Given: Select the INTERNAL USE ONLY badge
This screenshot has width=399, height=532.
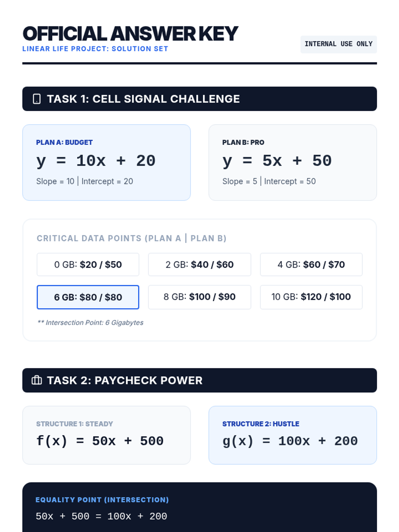Looking at the screenshot, I should (338, 44).
